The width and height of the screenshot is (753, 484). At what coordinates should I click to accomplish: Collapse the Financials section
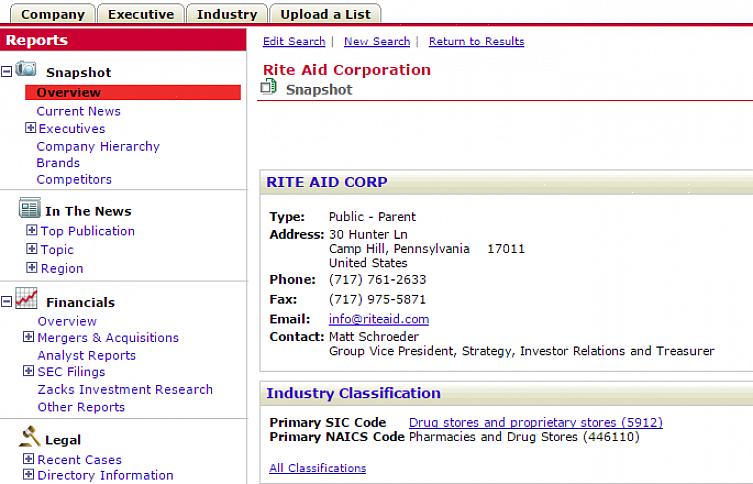point(6,302)
